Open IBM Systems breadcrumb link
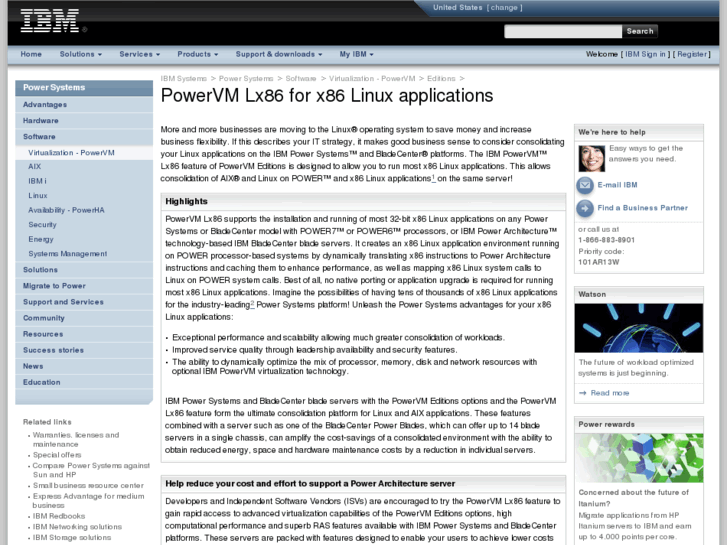Viewport: 727px width, 545px height. pyautogui.click(x=184, y=78)
